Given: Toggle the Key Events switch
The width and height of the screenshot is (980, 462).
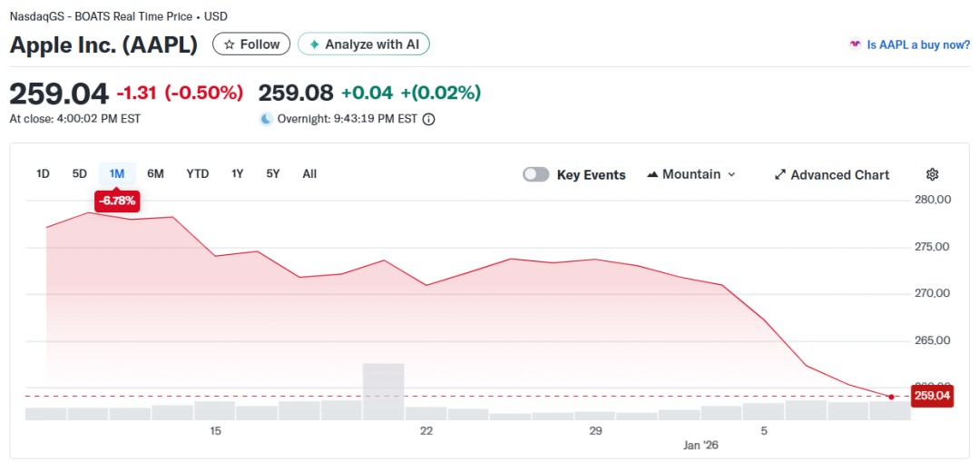Looking at the screenshot, I should pyautogui.click(x=536, y=174).
